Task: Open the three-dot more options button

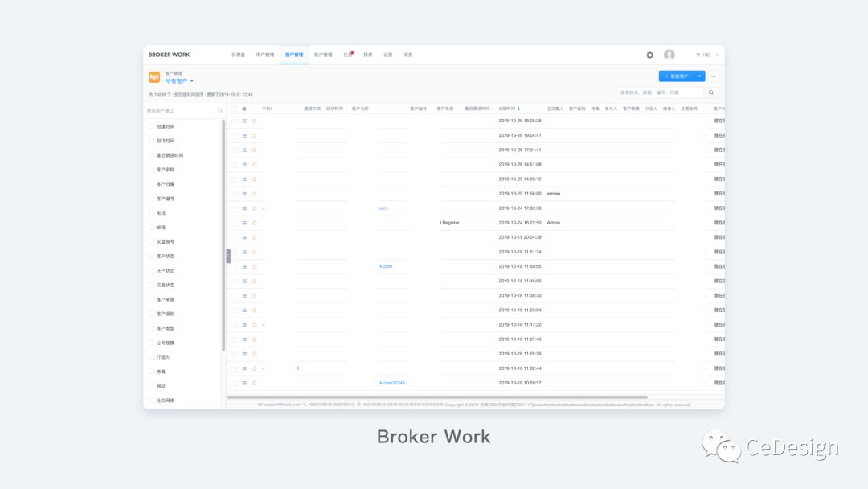Action: (x=714, y=76)
